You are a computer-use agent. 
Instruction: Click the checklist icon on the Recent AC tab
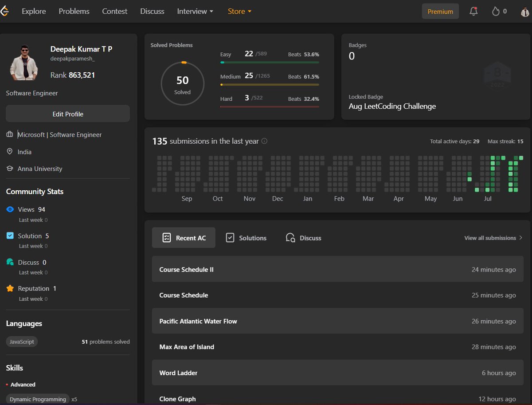(x=167, y=238)
